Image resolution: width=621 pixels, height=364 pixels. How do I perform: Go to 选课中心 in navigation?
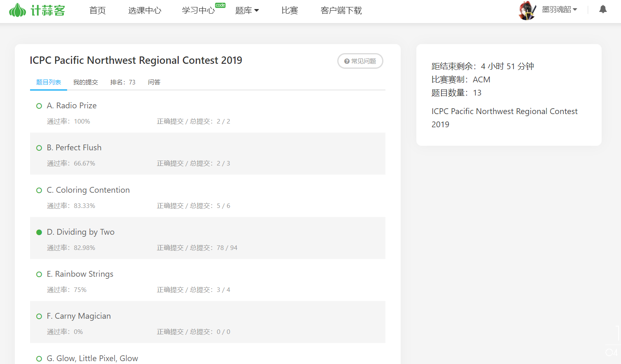pyautogui.click(x=145, y=11)
